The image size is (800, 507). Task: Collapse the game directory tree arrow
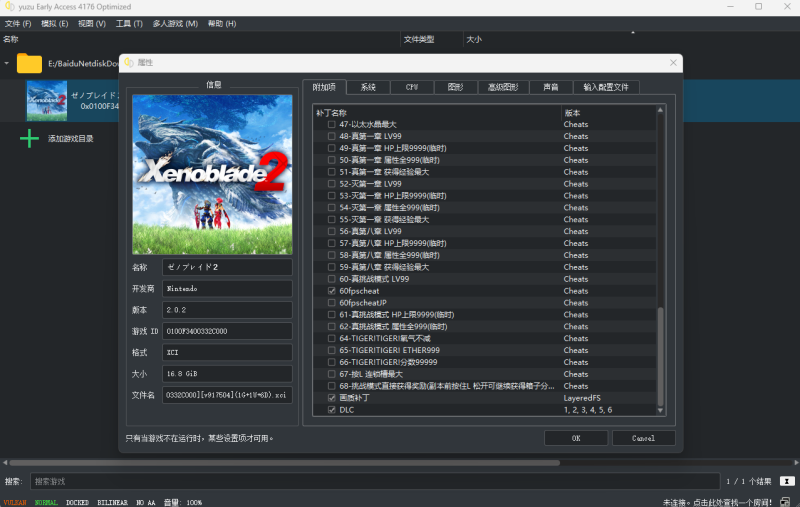[x=7, y=63]
